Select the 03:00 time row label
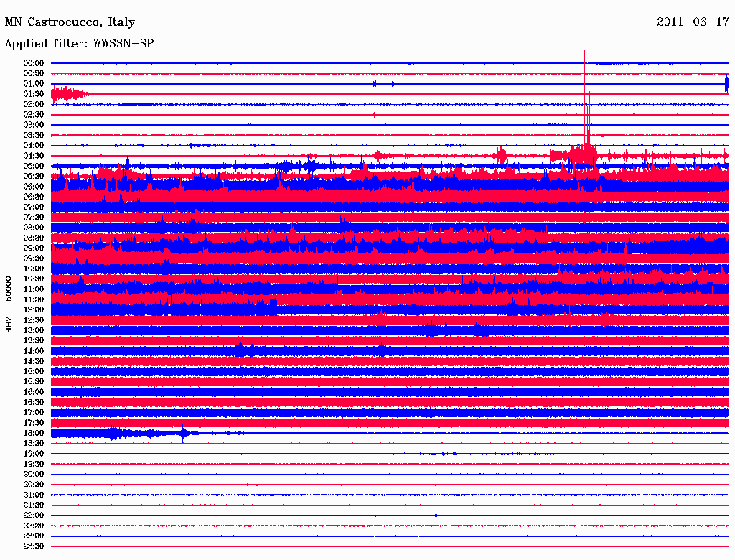 point(34,125)
